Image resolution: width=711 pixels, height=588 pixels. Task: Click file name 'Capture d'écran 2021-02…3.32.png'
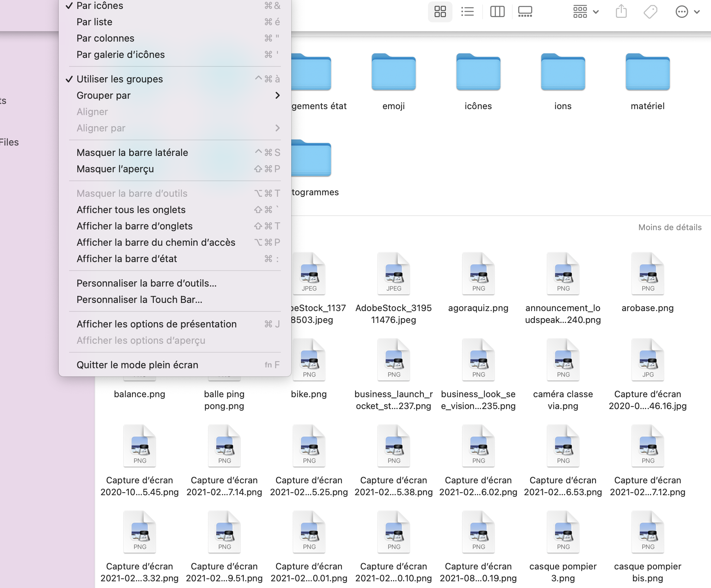click(140, 572)
